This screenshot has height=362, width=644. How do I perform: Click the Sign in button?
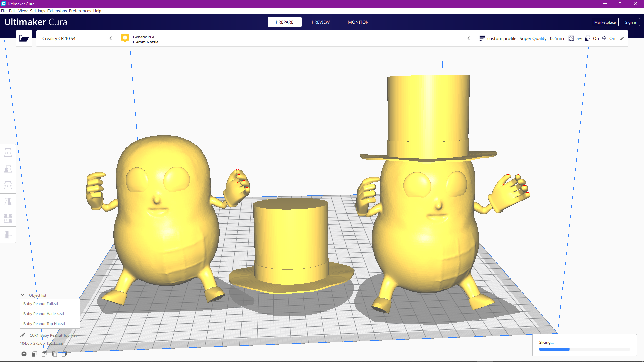click(631, 22)
